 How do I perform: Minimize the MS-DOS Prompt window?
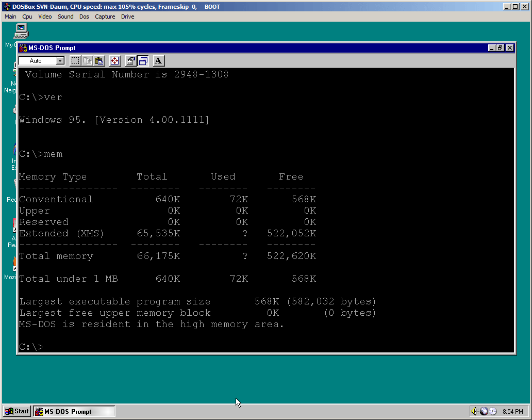tap(492, 48)
